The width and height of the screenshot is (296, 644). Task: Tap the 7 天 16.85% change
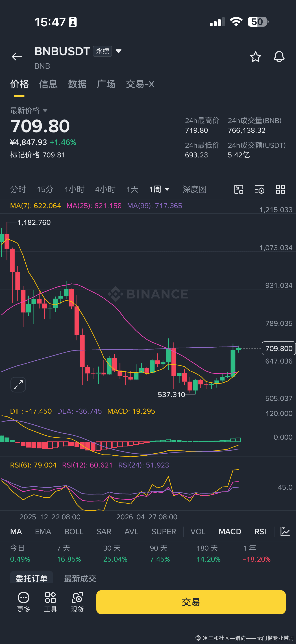69,554
